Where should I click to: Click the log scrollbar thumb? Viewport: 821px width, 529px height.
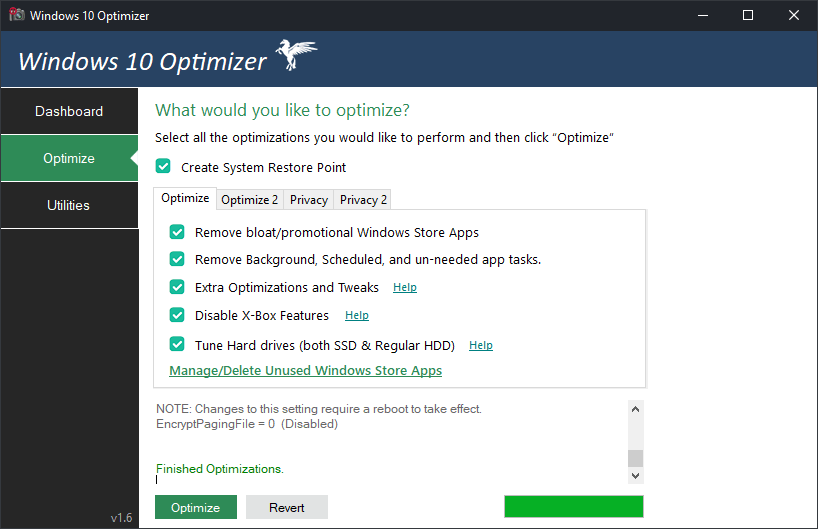[x=636, y=458]
